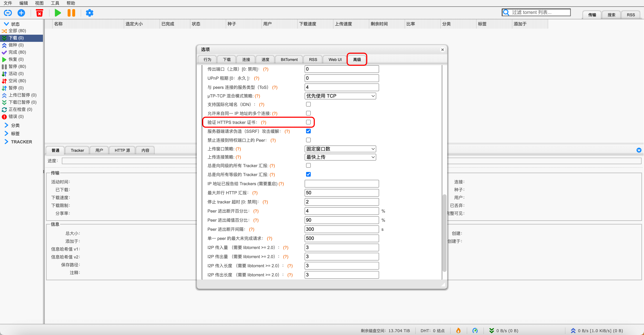Click the red delete torrent icon
644x335 pixels.
click(40, 13)
